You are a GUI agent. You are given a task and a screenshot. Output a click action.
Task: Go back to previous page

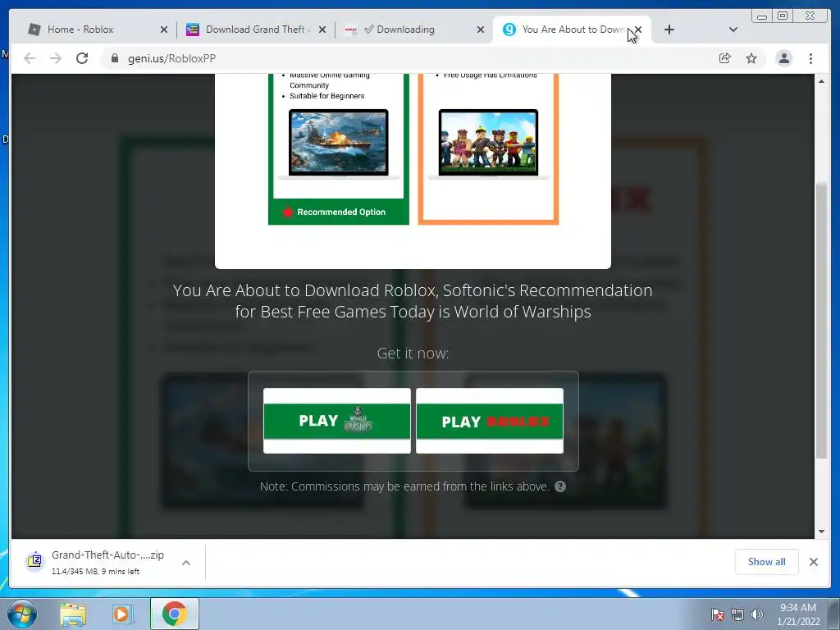click(30, 58)
